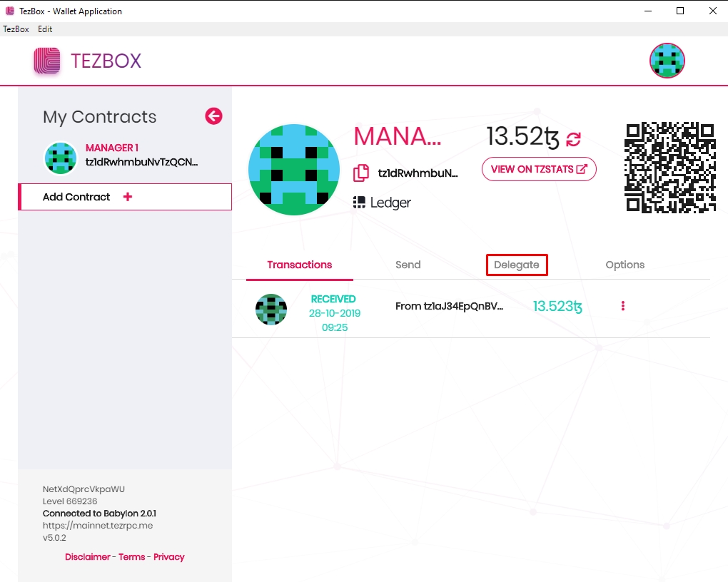Select MANAGER 1 account avatar in sidebar
The width and height of the screenshot is (728, 582).
point(61,158)
